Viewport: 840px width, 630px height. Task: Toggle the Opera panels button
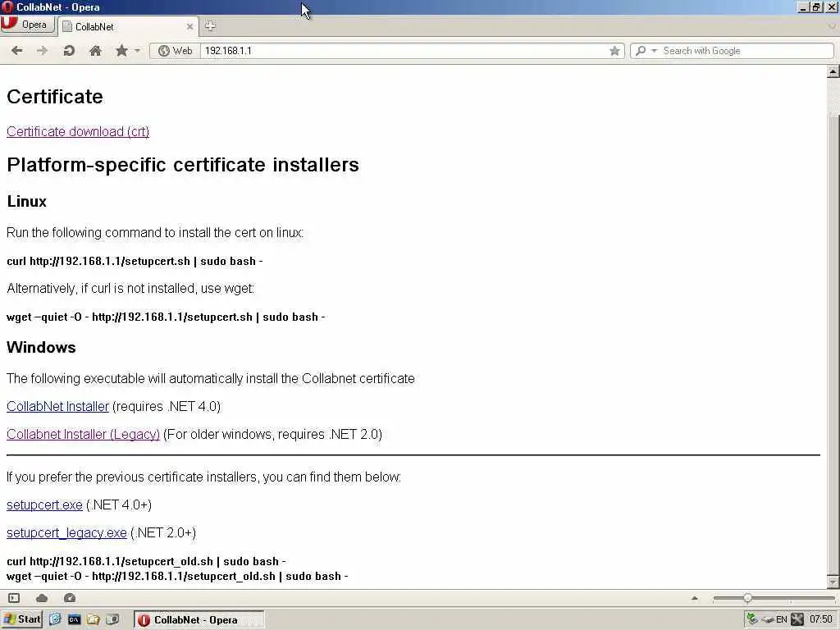(x=14, y=598)
